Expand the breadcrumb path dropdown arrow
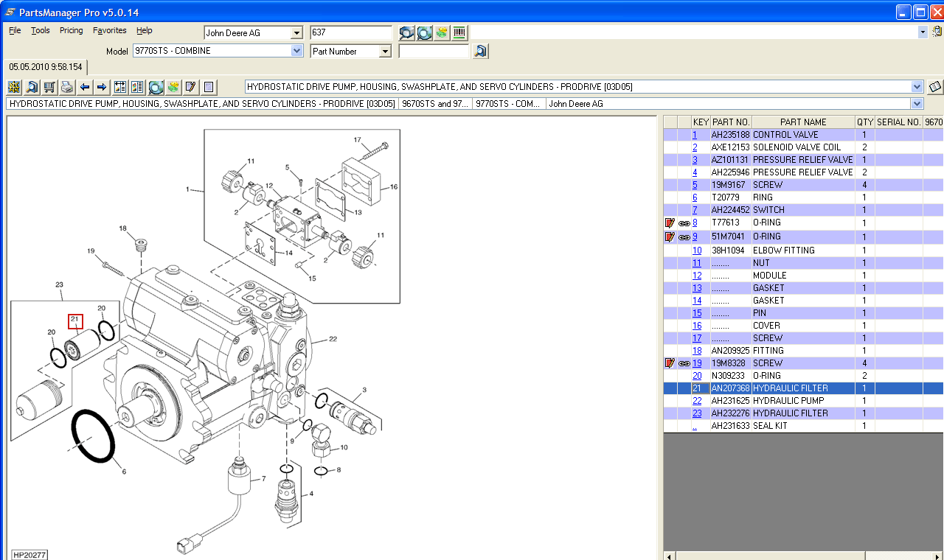This screenshot has height=560, width=944. pos(917,104)
